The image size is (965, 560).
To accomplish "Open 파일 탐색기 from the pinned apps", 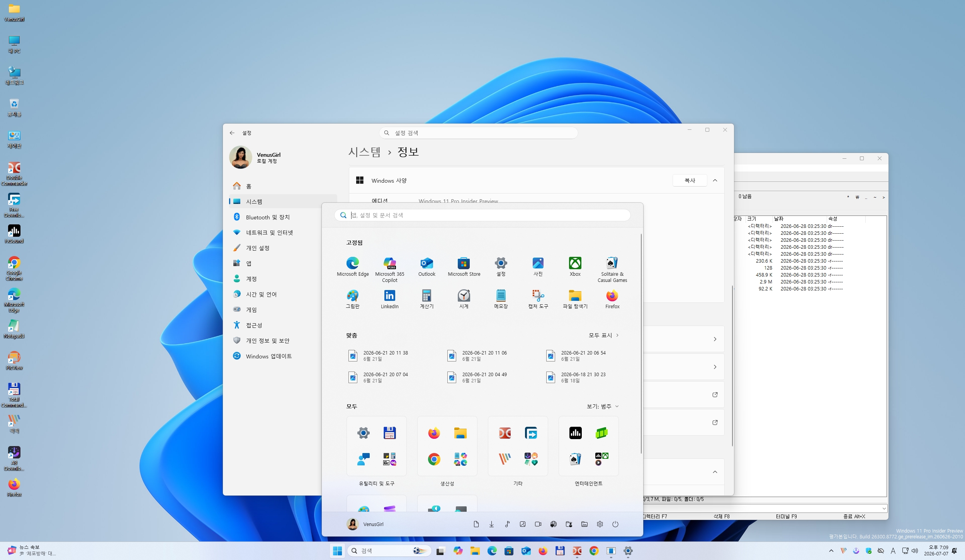I will pos(575,299).
